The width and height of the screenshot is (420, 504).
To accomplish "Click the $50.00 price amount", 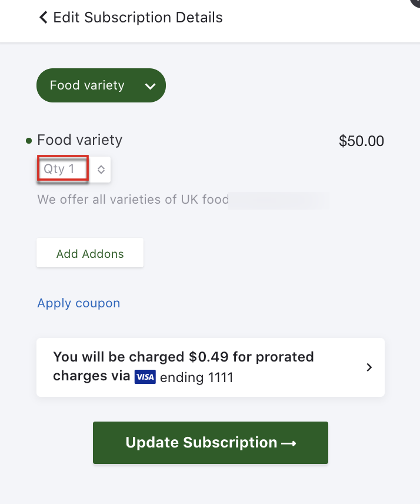I will pos(361,141).
